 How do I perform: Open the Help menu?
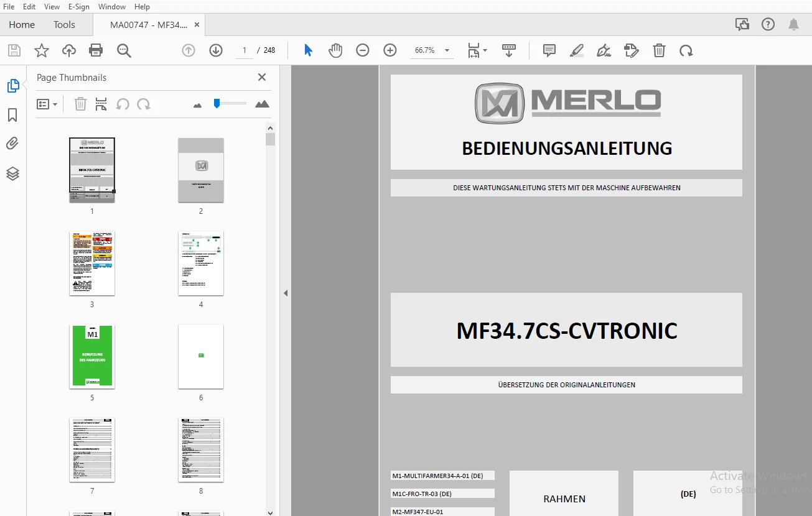[142, 7]
